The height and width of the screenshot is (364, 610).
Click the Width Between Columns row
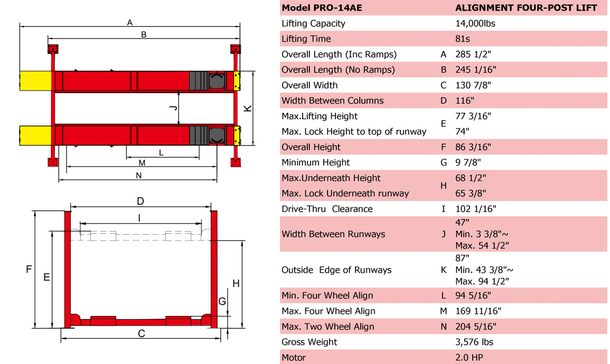[332, 100]
